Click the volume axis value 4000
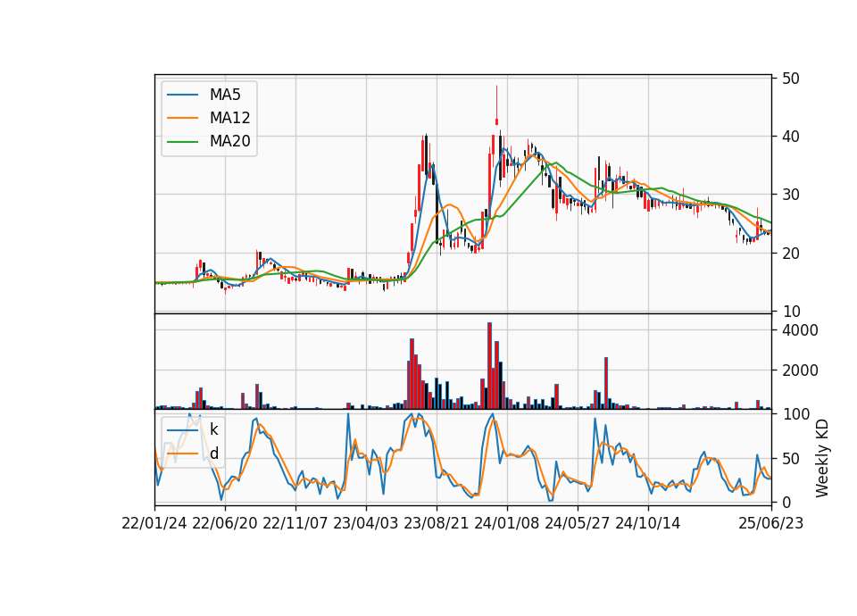 (x=800, y=330)
